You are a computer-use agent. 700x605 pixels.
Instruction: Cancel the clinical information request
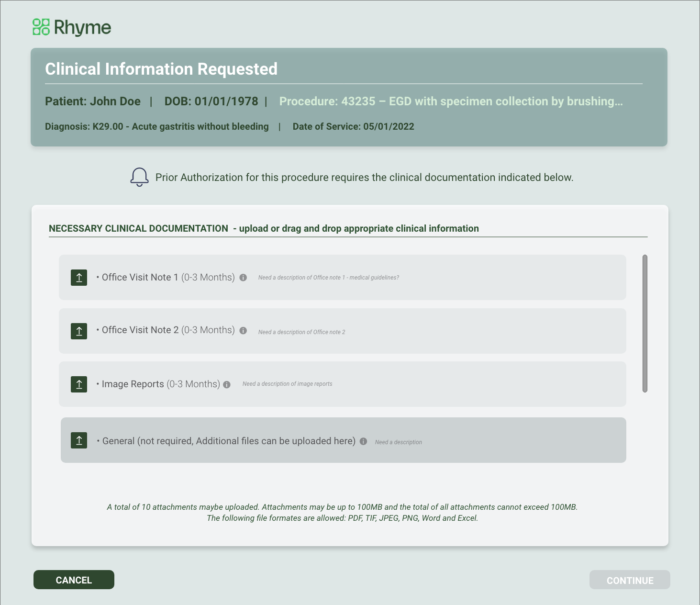pyautogui.click(x=74, y=580)
